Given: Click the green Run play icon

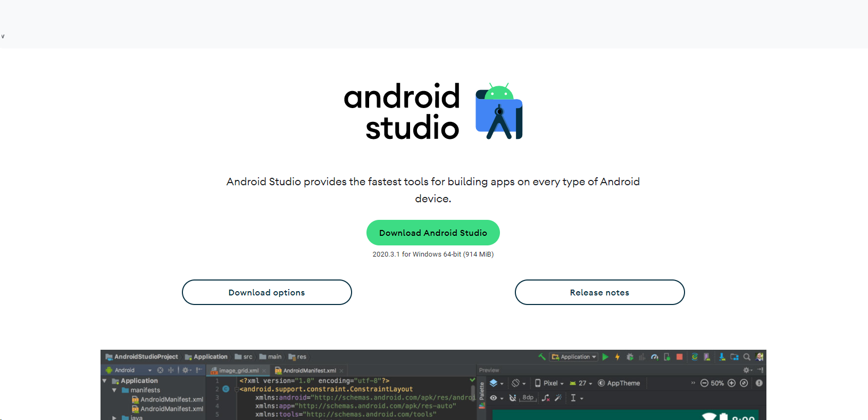Looking at the screenshot, I should 605,357.
